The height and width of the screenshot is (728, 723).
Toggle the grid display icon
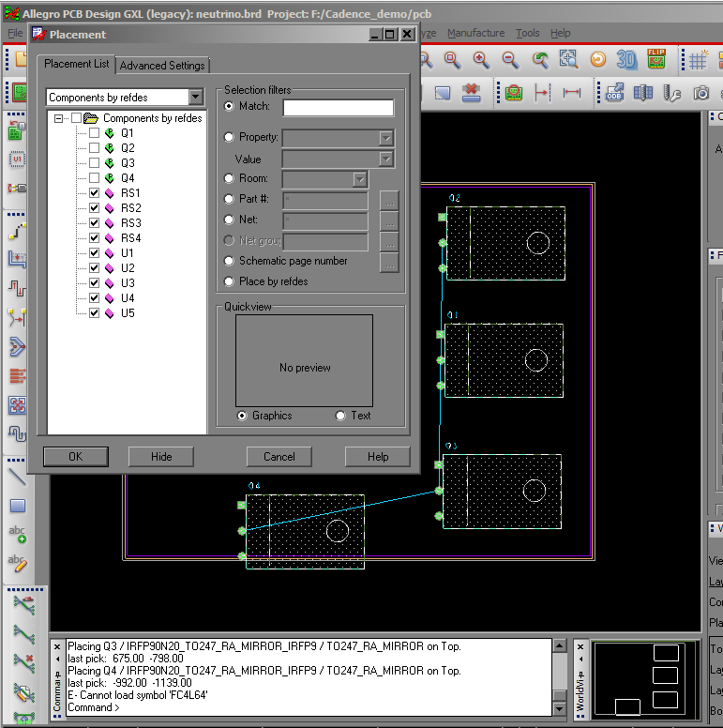tap(699, 60)
